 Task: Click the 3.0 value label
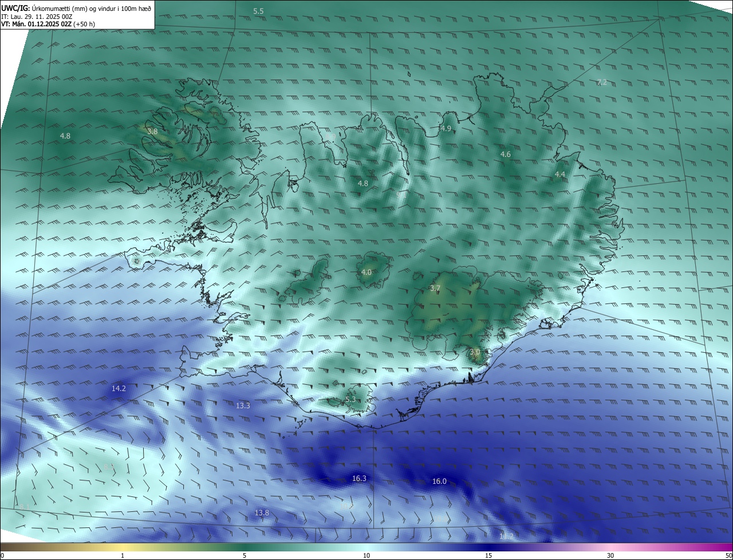click(x=475, y=352)
